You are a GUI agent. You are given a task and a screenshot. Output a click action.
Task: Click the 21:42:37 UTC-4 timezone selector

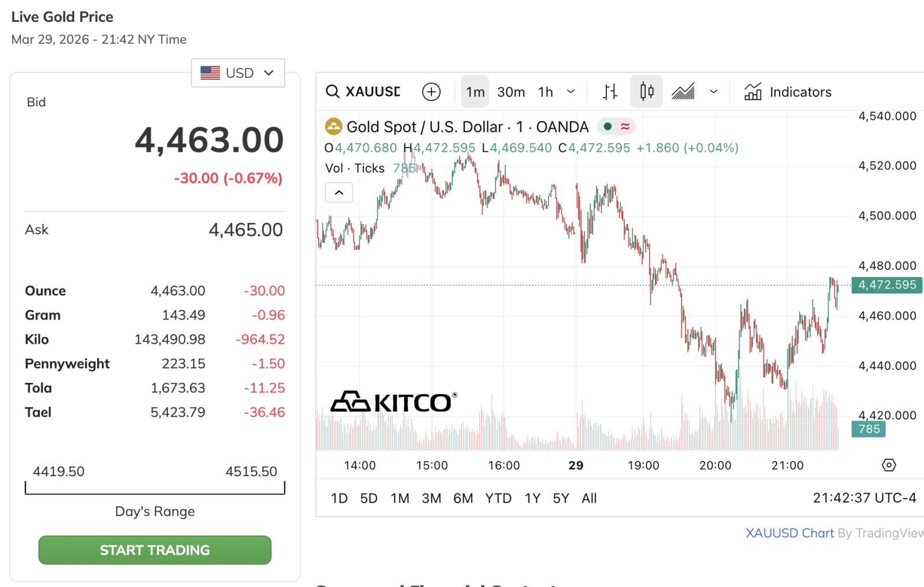864,498
